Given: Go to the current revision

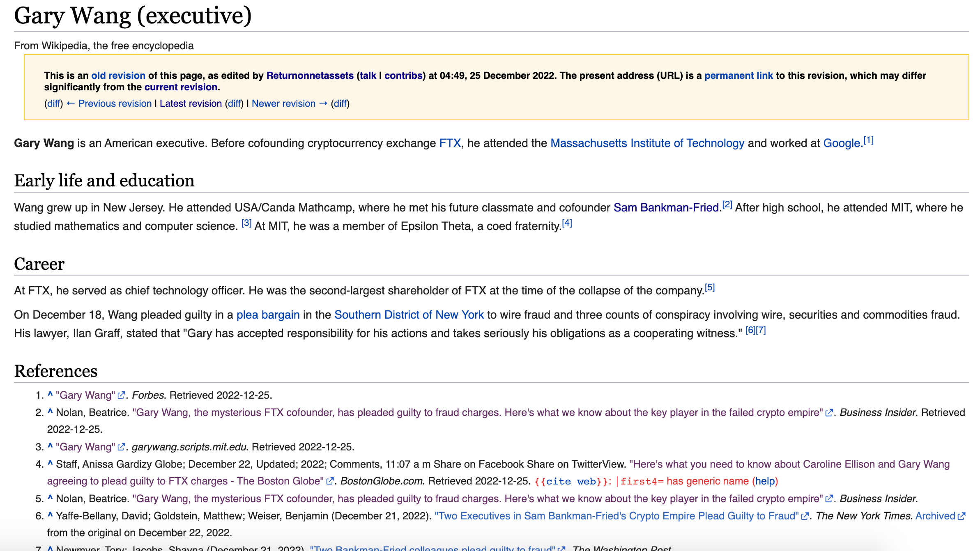Looking at the screenshot, I should point(180,87).
